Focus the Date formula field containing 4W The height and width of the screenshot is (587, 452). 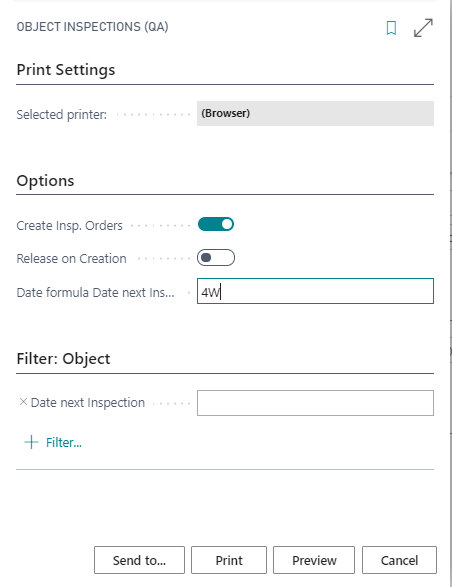click(x=315, y=291)
